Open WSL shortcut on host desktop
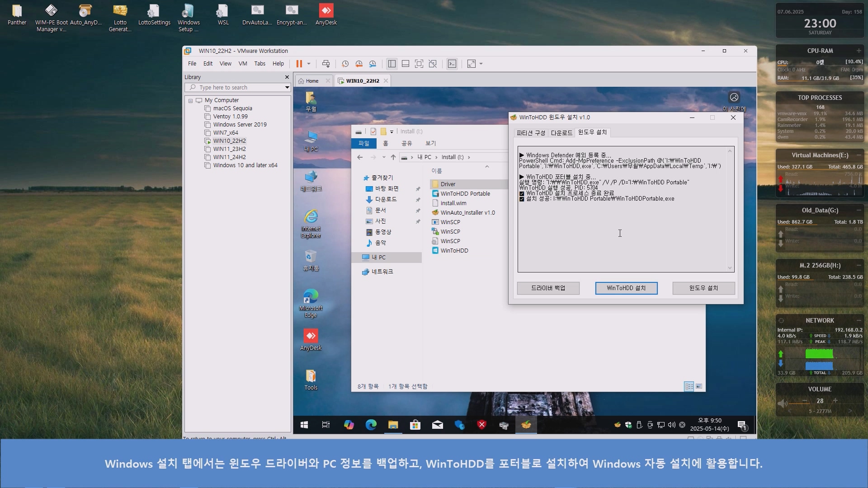Screen dimensions: 868x488 pos(223,15)
